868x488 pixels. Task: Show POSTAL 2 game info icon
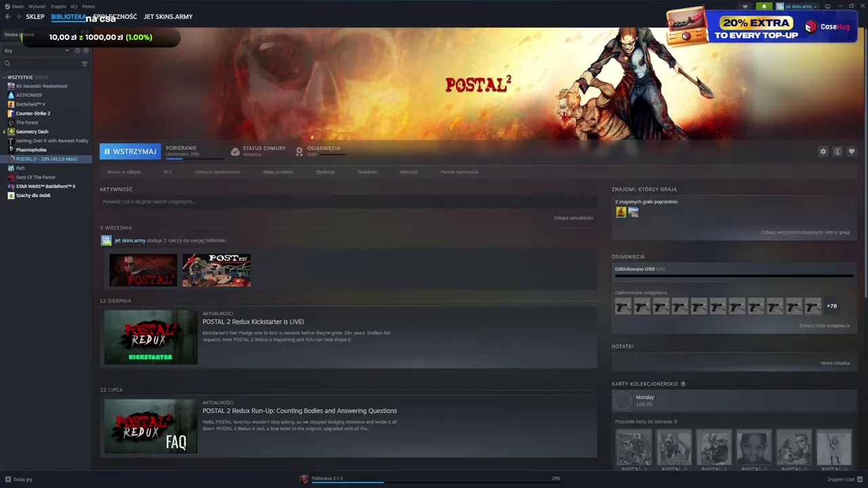[x=837, y=151]
